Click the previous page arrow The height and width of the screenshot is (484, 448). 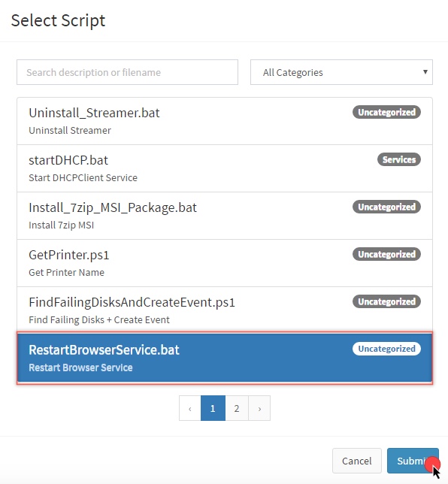pyautogui.click(x=190, y=408)
